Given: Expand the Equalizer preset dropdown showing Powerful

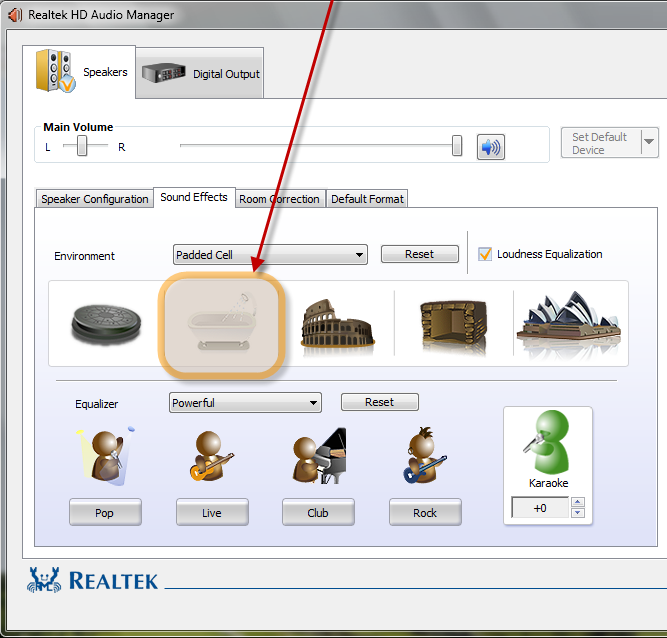Looking at the screenshot, I should 245,403.
